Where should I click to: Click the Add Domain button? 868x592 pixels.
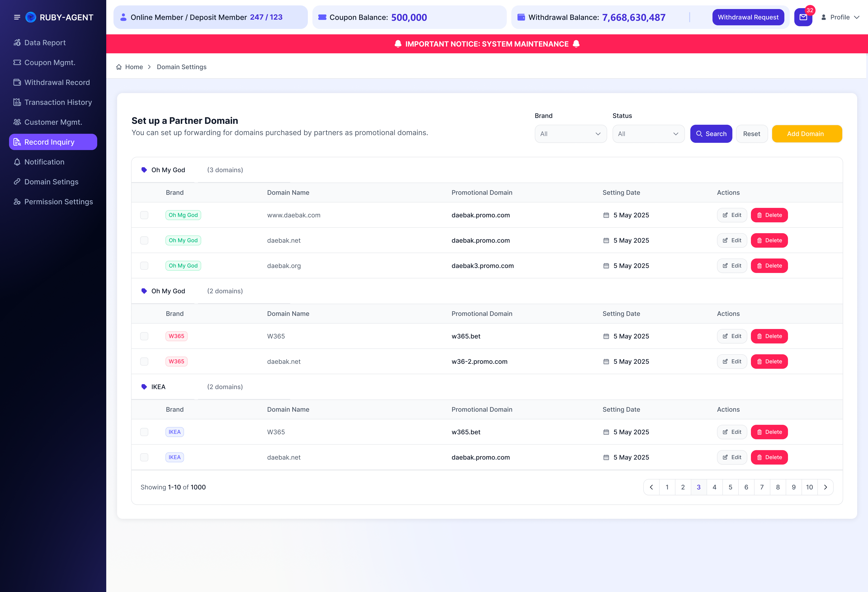[x=807, y=134]
